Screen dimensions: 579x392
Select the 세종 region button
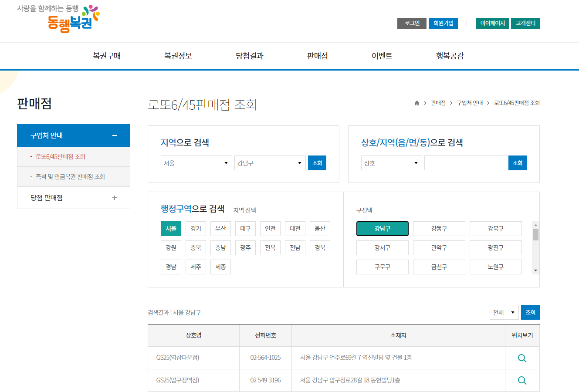(x=220, y=267)
